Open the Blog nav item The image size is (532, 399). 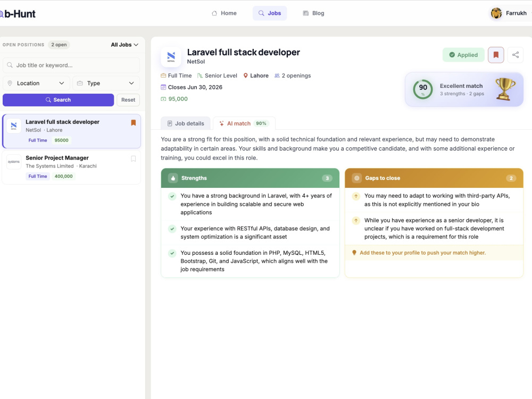313,13
